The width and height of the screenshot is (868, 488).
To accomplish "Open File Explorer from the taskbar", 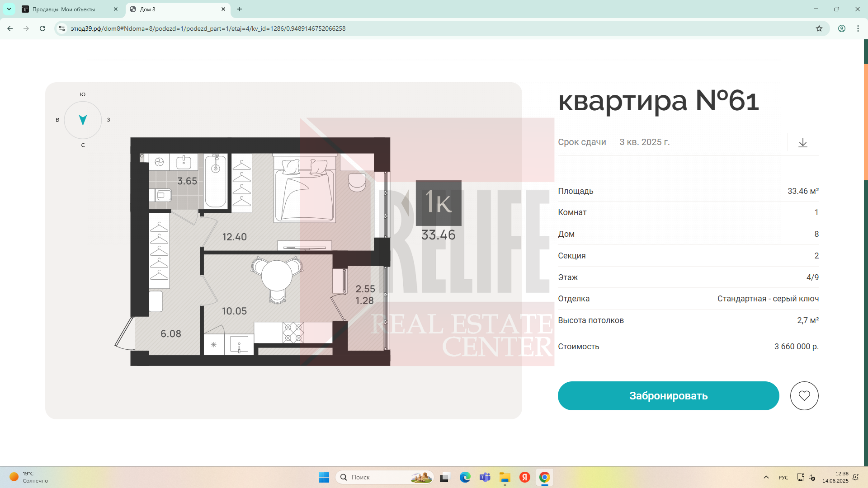I will click(505, 477).
